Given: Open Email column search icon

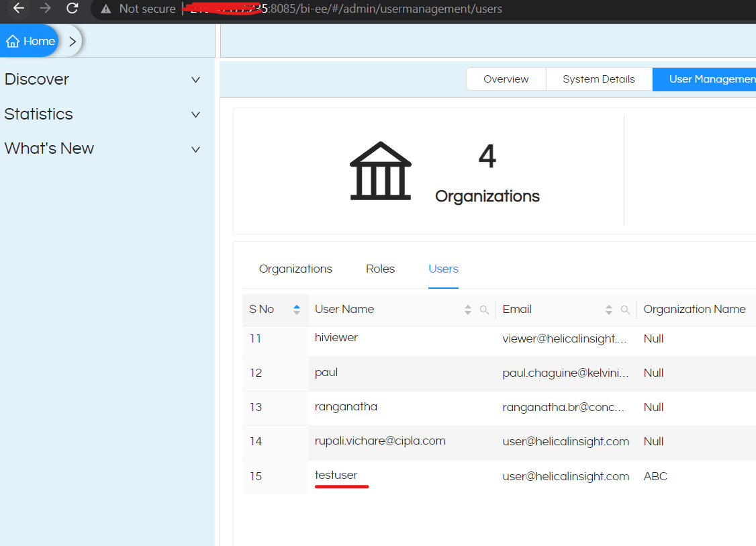Looking at the screenshot, I should [x=625, y=310].
